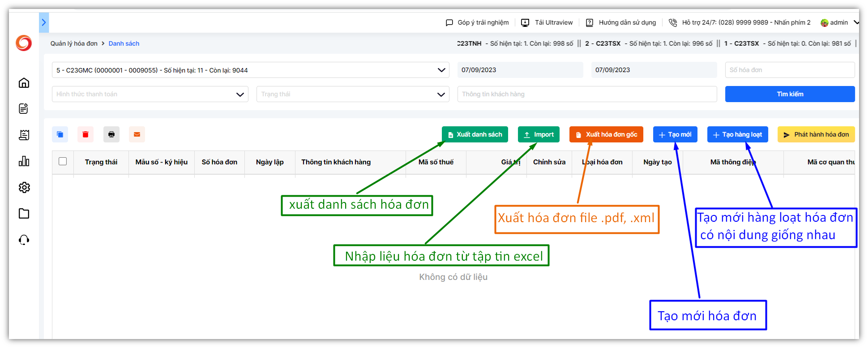Open Hướng dẫn sử dụng menu item

tap(627, 22)
